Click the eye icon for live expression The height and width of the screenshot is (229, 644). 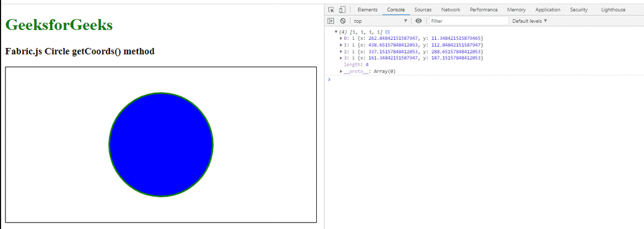(419, 21)
